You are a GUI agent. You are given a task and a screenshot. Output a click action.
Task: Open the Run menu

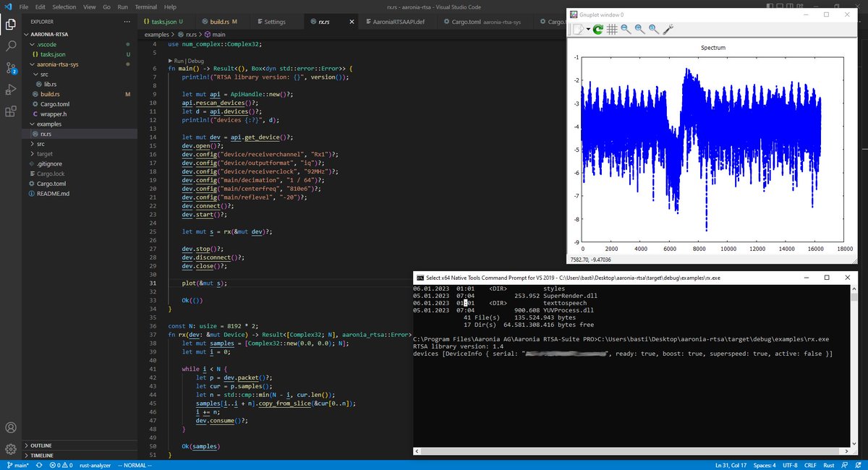[123, 7]
